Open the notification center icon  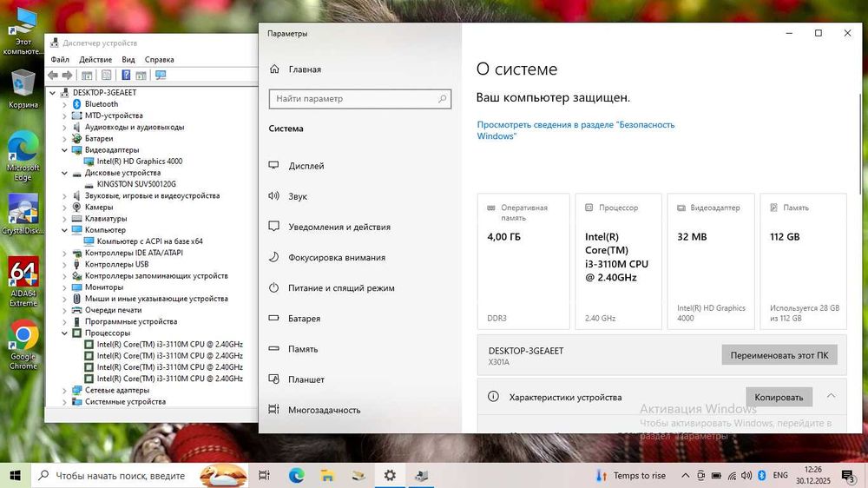coord(847,475)
